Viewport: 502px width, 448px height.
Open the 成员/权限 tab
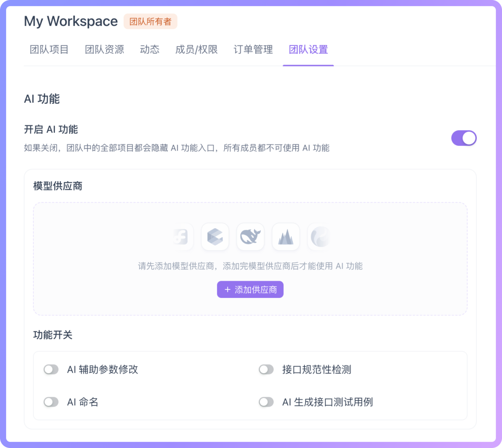tap(196, 50)
